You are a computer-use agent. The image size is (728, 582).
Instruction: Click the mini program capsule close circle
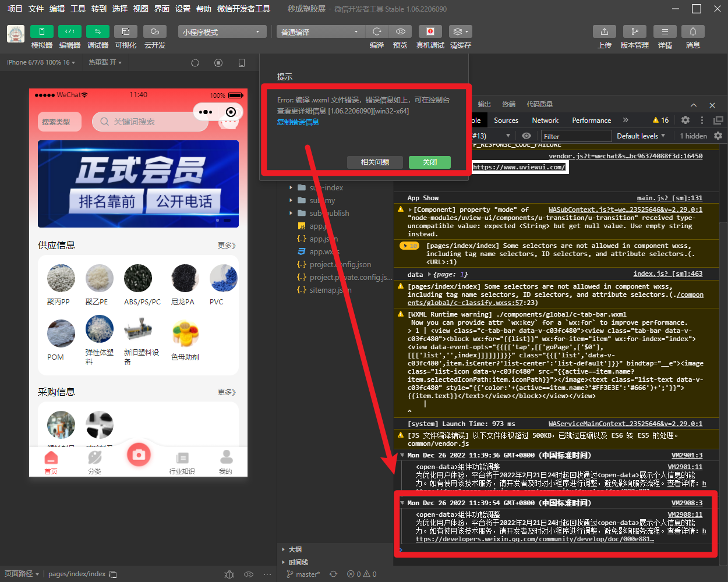pos(231,112)
